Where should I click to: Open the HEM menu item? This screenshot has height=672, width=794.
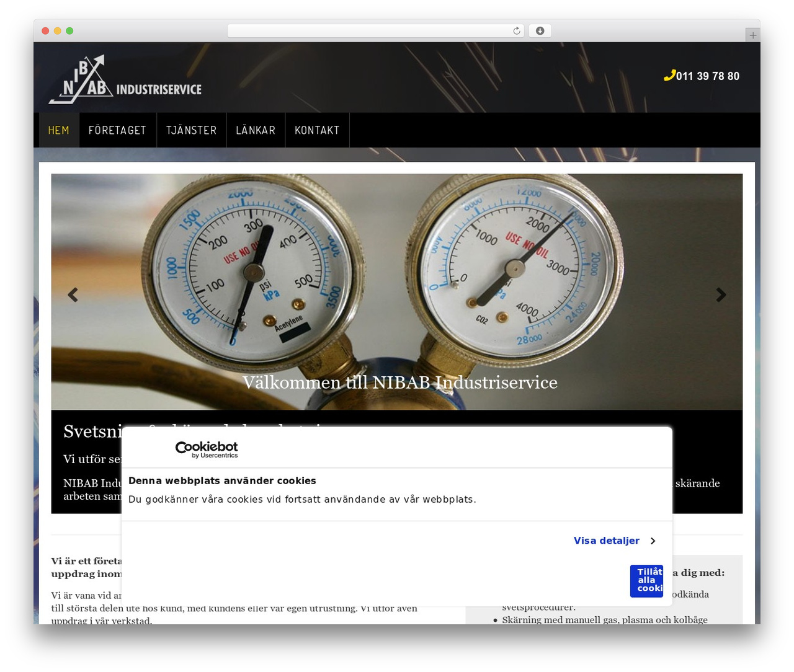point(59,130)
